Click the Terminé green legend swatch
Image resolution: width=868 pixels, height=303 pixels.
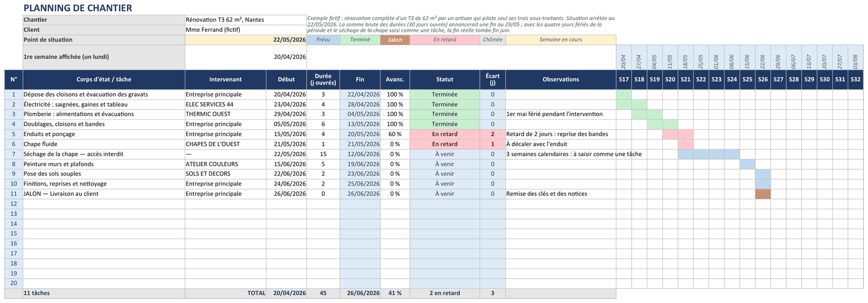[x=360, y=40]
